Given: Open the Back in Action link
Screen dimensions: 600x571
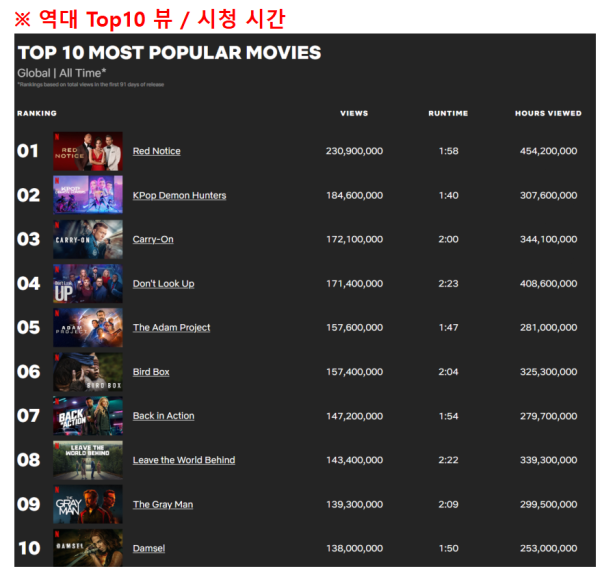Looking at the screenshot, I should [163, 416].
